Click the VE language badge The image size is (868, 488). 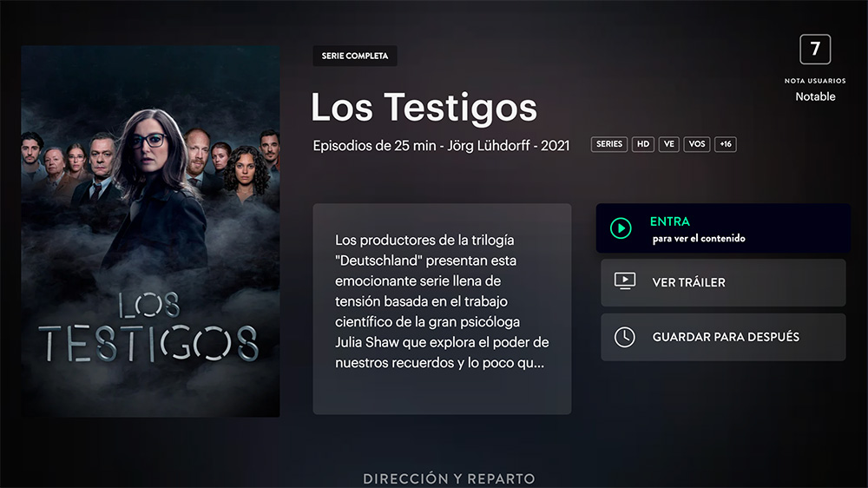(668, 144)
